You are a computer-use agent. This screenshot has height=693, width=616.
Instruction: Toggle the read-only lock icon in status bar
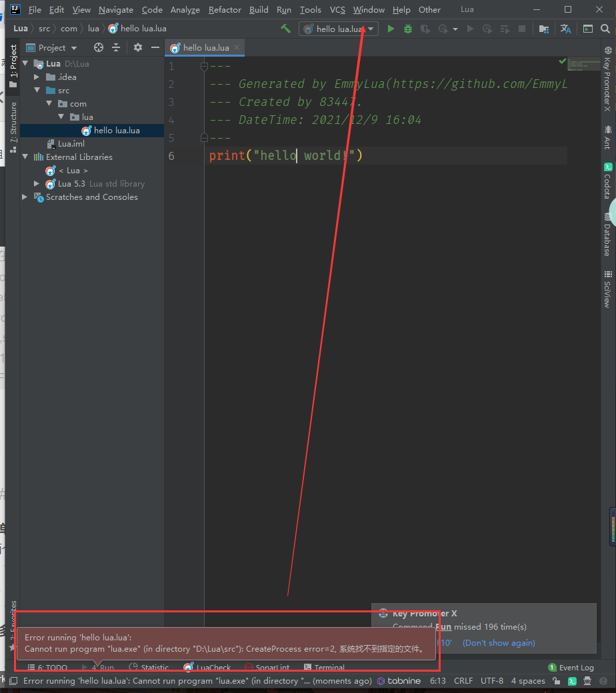click(x=556, y=680)
